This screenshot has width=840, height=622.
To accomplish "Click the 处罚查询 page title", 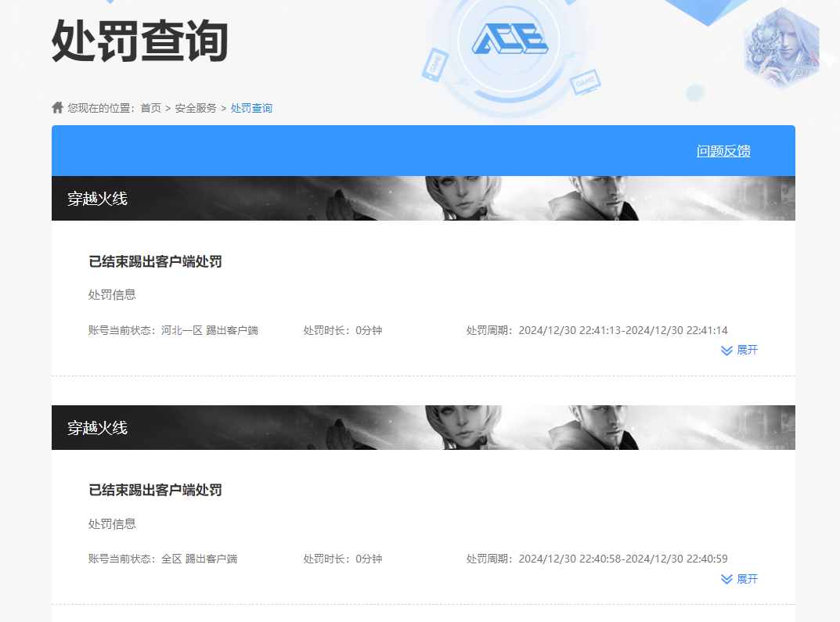I will click(x=140, y=41).
